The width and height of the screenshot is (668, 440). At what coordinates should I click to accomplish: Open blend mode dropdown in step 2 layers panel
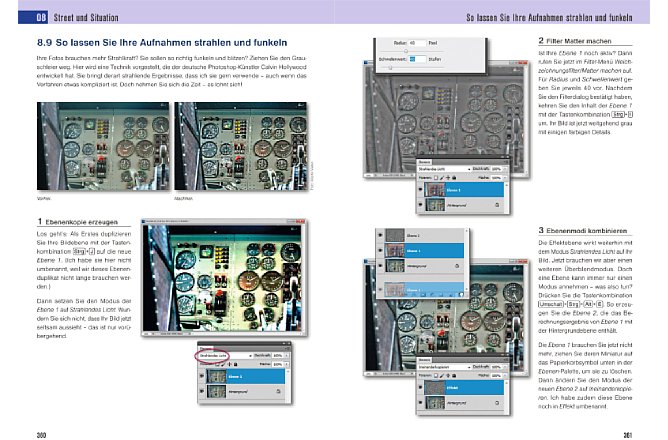point(444,169)
